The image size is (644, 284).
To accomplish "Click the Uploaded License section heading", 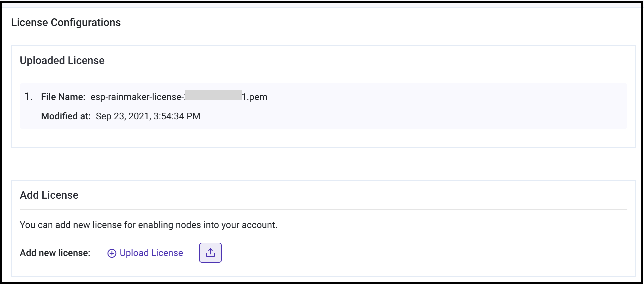I will point(62,60).
